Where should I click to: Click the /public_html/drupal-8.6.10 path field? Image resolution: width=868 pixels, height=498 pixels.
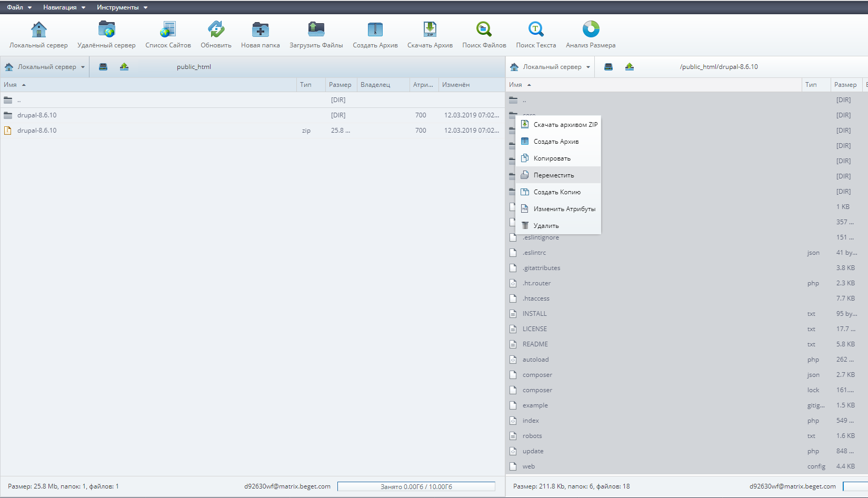coord(719,67)
